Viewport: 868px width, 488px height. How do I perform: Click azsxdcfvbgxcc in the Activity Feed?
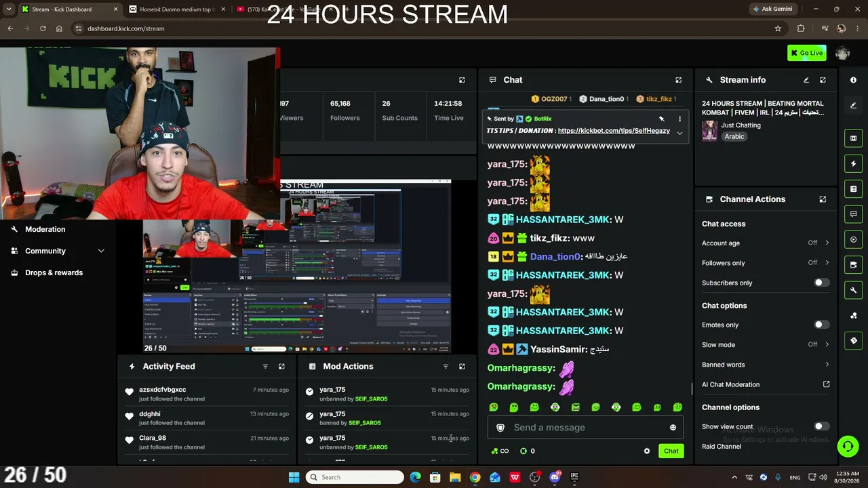(x=162, y=390)
